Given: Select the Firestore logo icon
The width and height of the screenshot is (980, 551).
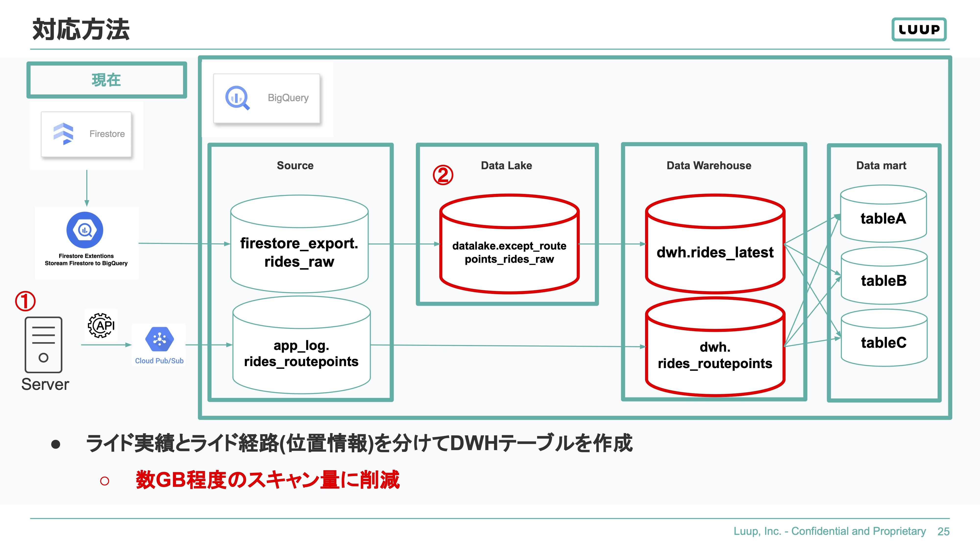Looking at the screenshot, I should tap(63, 133).
